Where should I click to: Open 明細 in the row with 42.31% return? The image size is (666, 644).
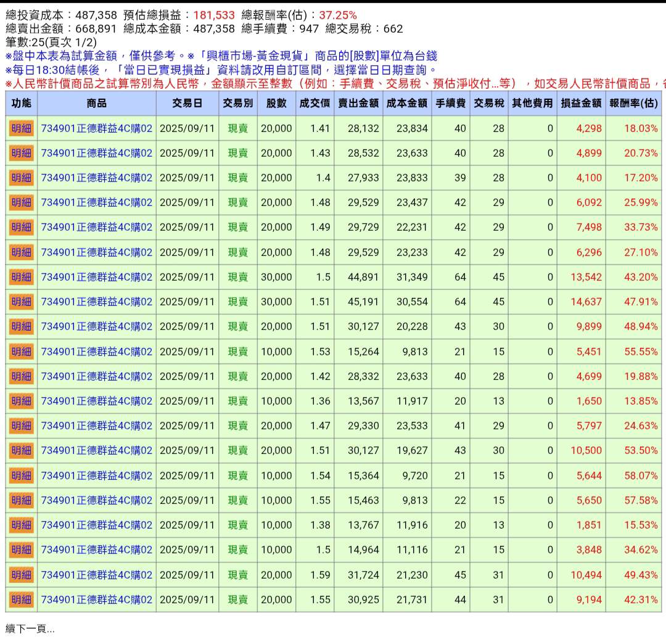(x=21, y=600)
